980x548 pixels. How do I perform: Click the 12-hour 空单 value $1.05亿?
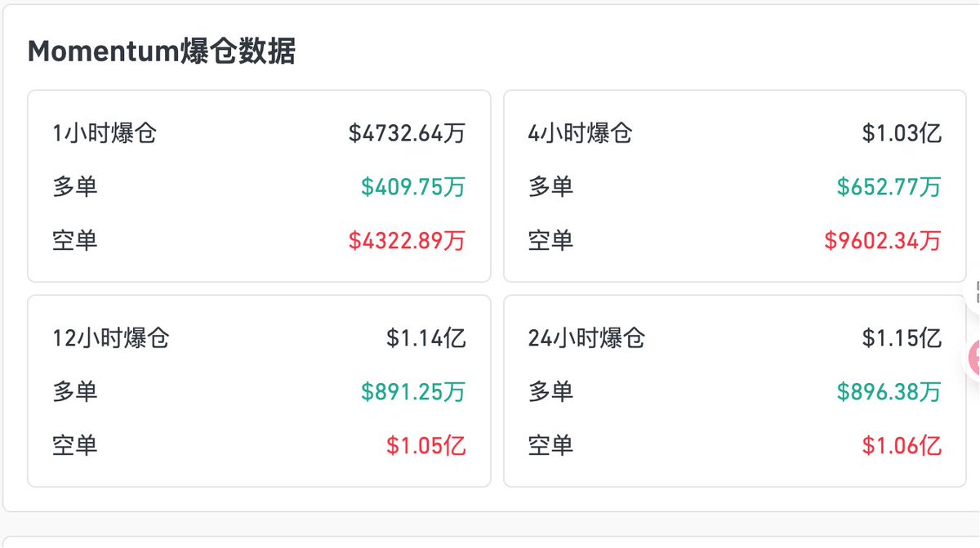click(x=426, y=446)
